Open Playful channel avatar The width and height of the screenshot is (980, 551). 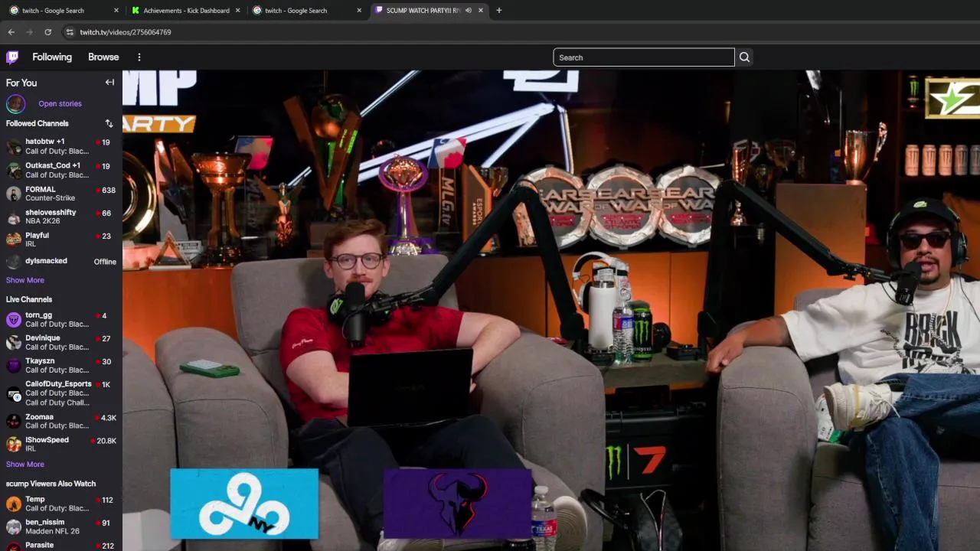14,240
